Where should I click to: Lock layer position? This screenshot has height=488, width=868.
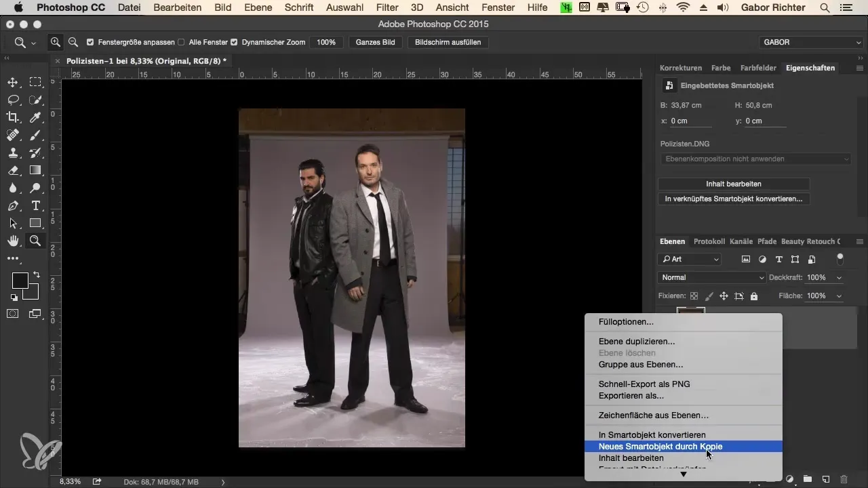tap(724, 296)
